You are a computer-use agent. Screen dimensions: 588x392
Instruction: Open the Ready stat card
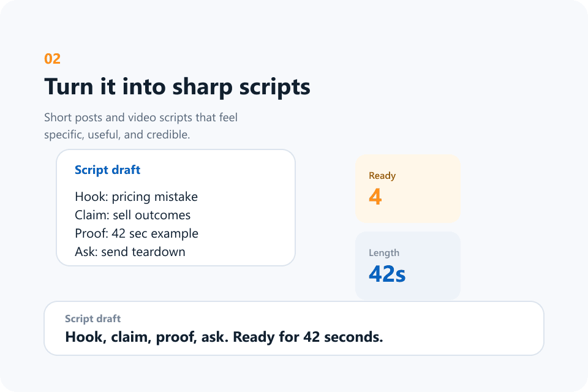coord(408,189)
